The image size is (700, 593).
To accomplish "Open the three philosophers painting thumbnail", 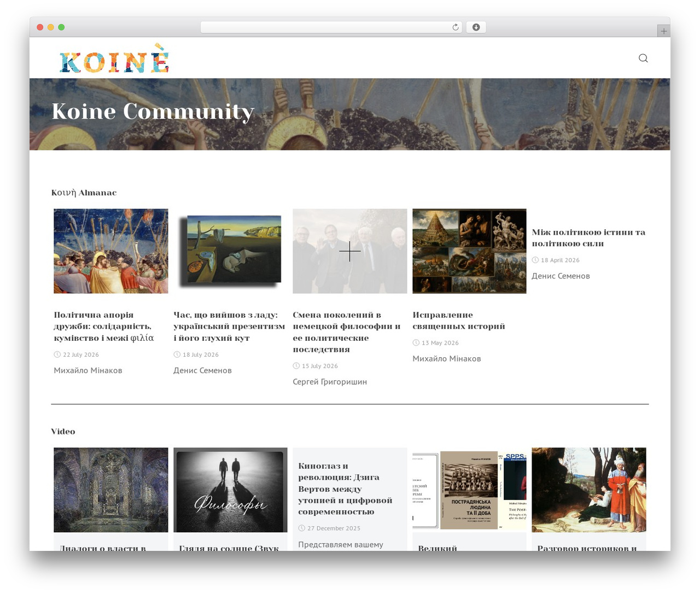I will click(x=589, y=490).
